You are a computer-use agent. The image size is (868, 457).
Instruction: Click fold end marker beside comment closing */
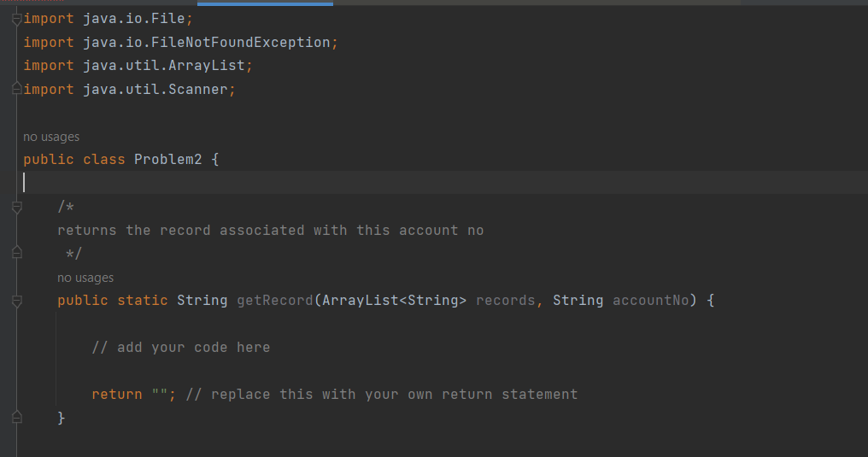click(x=16, y=253)
